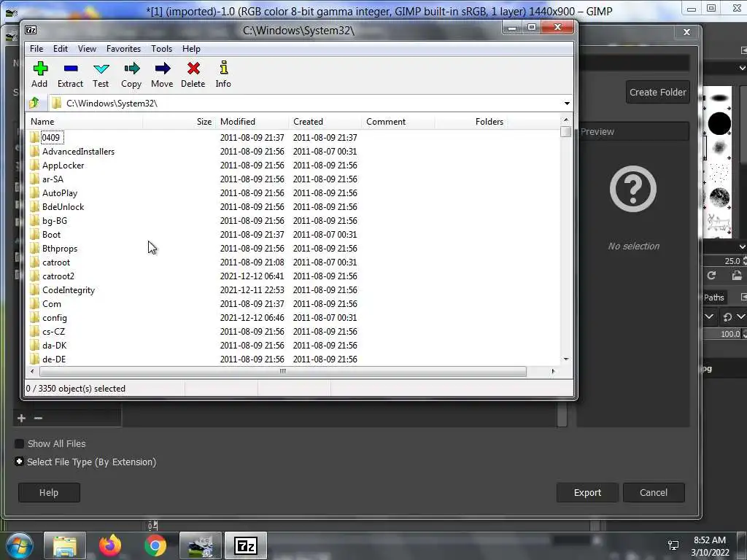747x560 pixels.
Task: Switch to GIMP in the taskbar
Action: point(201,545)
